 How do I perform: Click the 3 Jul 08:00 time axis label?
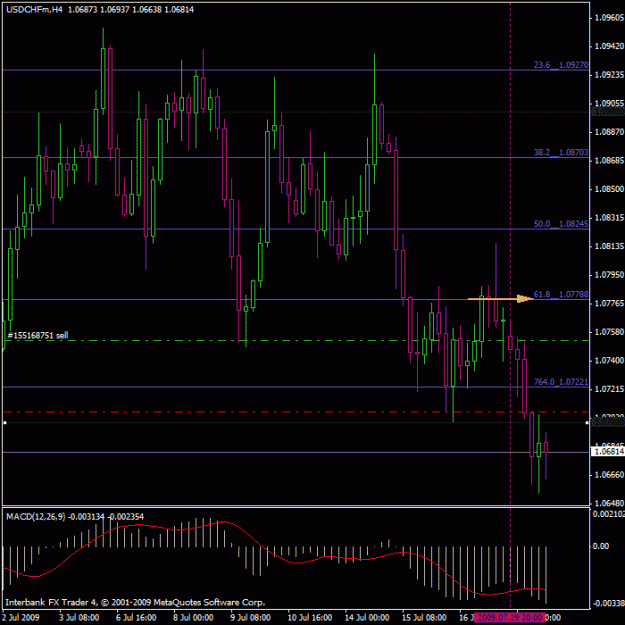pyautogui.click(x=79, y=617)
